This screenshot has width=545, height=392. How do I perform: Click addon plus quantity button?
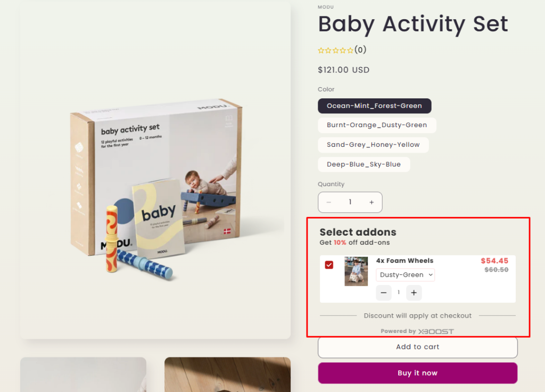tap(414, 293)
